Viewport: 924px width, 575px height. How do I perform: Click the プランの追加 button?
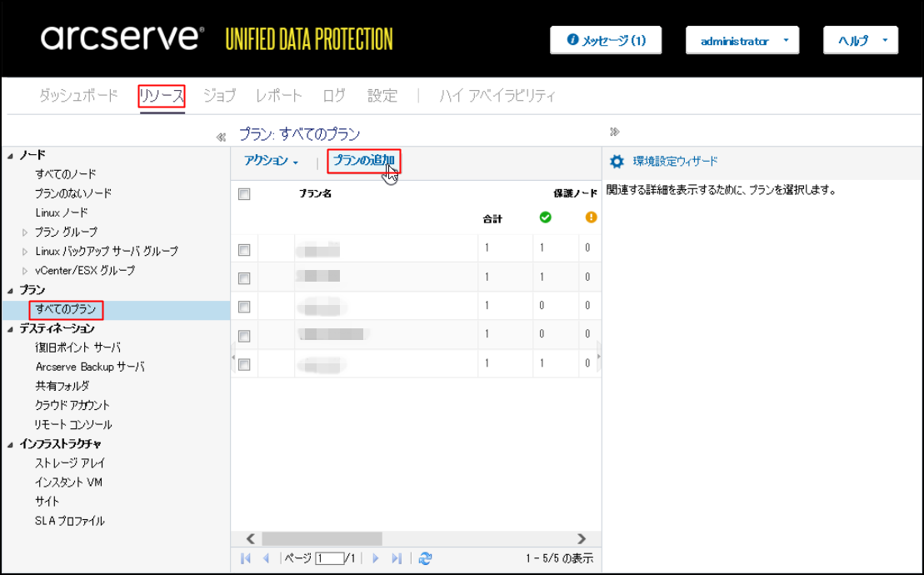click(x=363, y=161)
